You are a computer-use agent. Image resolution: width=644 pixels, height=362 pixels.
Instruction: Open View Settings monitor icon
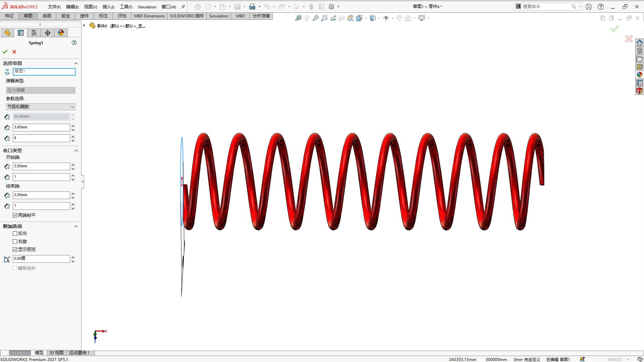(422, 18)
